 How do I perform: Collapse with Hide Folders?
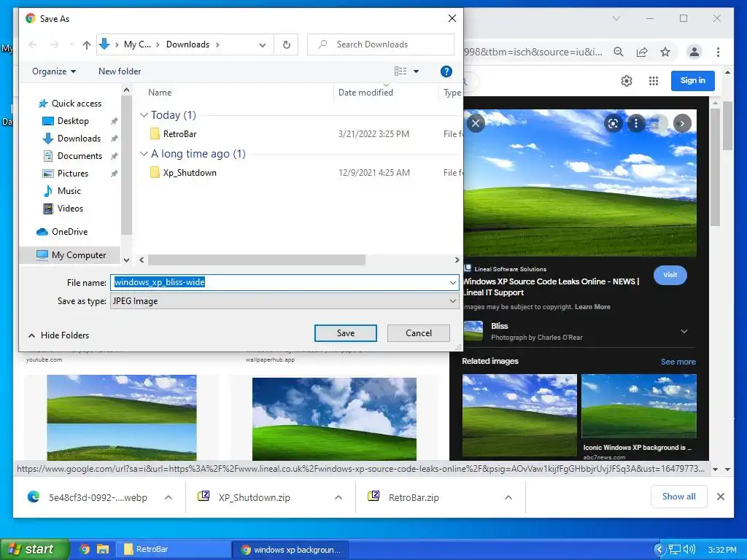coord(58,335)
